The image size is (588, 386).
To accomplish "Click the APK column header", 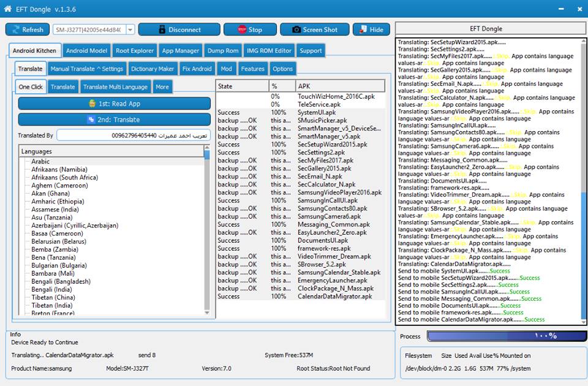I will point(340,86).
